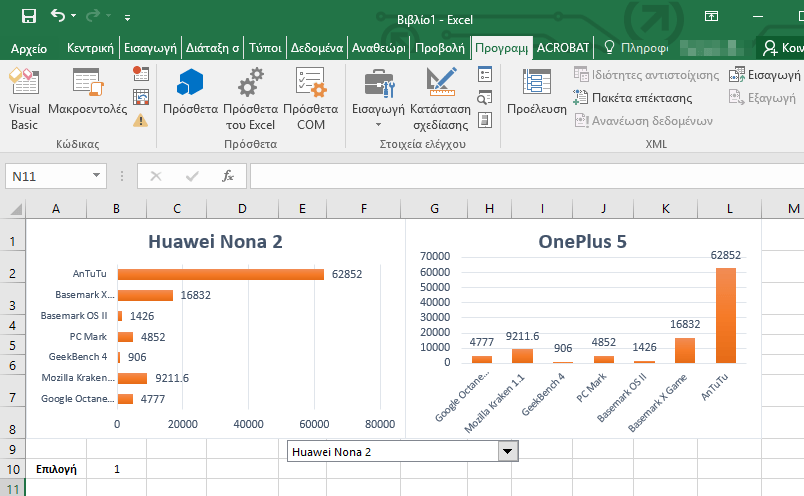Open the Πρόσθετα add-ins store

190,91
